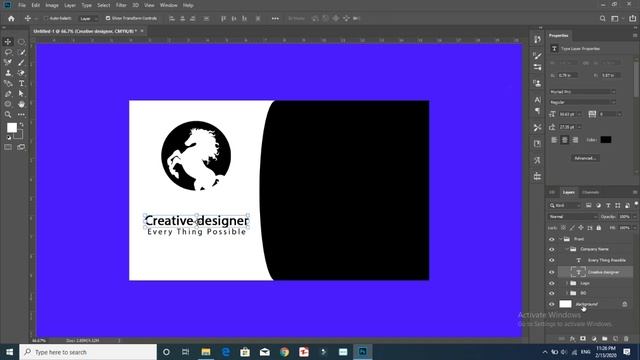Click the Windows search box

pyautogui.click(x=88, y=352)
